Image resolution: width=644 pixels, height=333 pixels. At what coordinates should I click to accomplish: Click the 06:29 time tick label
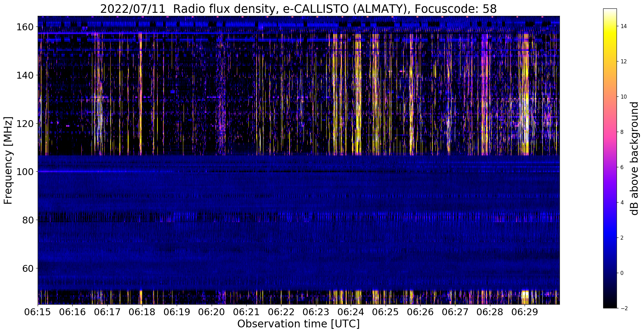coord(525,312)
